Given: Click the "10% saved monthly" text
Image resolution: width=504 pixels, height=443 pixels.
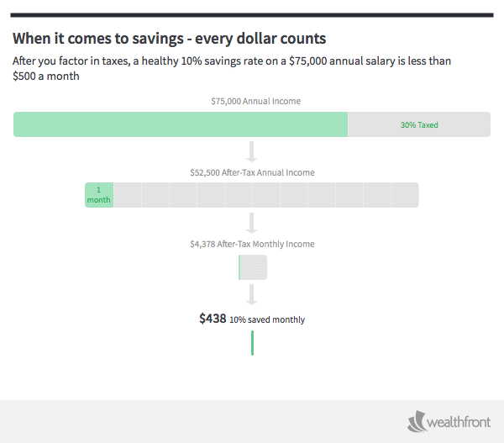Looking at the screenshot, I should 267,320.
